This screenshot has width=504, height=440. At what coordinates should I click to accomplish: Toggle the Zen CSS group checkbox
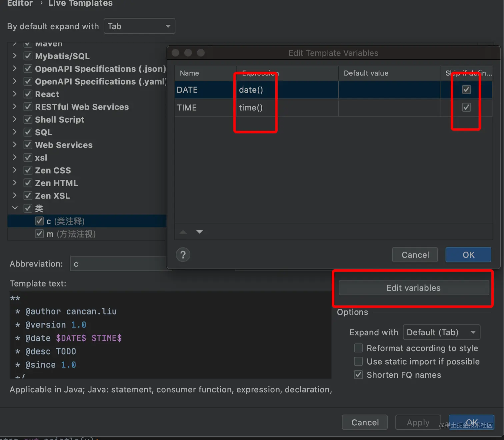[x=28, y=170]
